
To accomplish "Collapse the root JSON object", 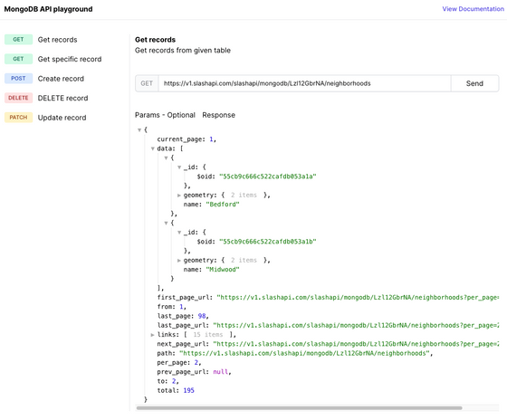I will coord(139,130).
